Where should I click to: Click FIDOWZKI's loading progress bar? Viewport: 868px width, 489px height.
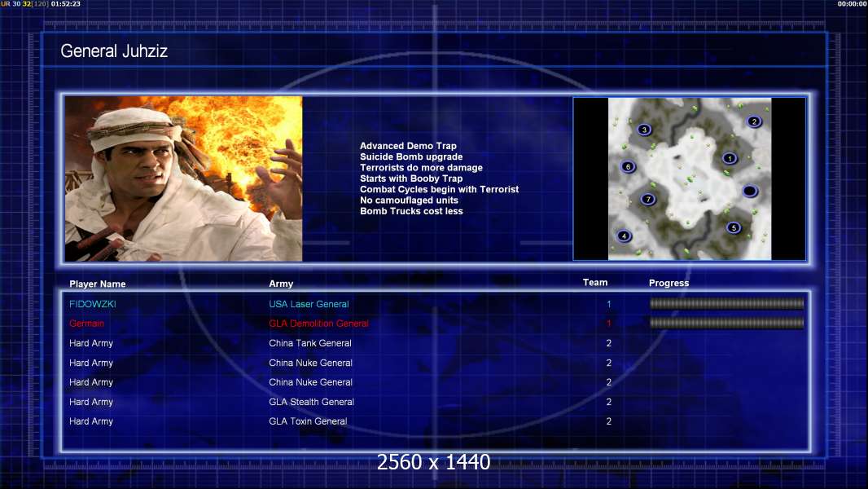tap(726, 303)
